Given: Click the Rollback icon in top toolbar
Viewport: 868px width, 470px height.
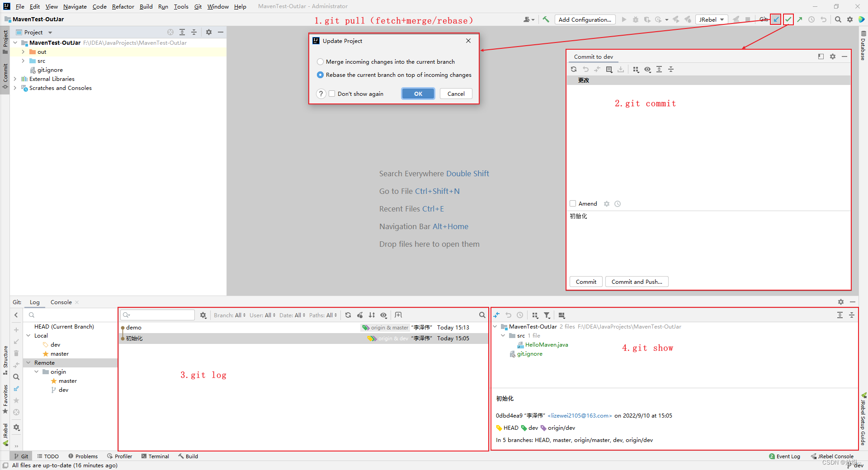Looking at the screenshot, I should coord(824,19).
